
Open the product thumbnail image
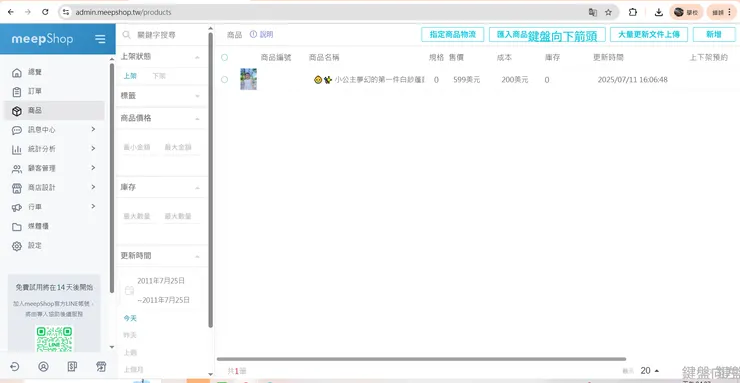pos(248,79)
